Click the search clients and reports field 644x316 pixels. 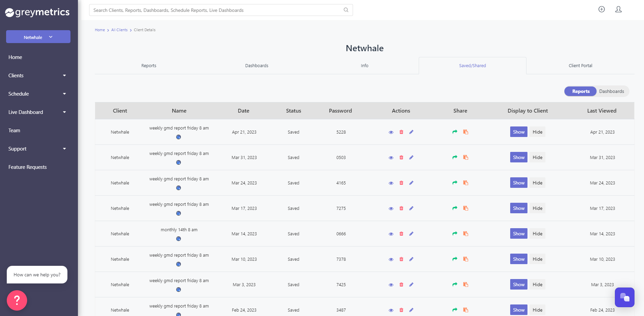[217, 10]
